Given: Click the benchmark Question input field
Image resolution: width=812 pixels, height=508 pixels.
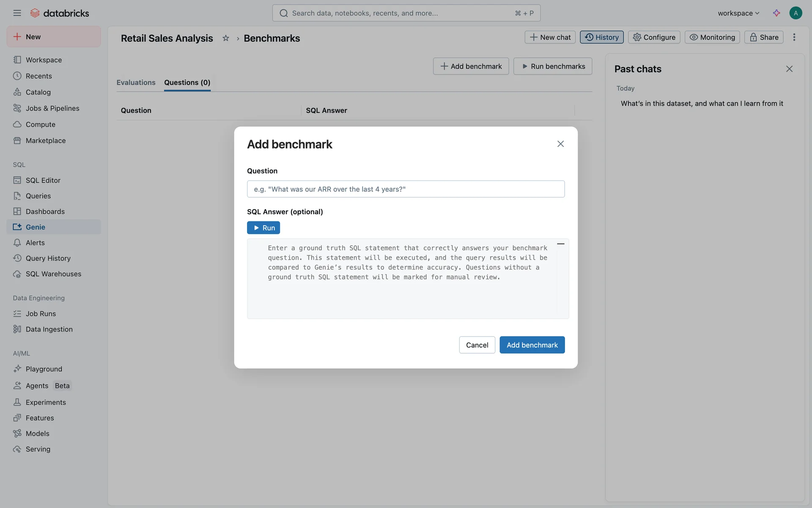Looking at the screenshot, I should coord(406,189).
